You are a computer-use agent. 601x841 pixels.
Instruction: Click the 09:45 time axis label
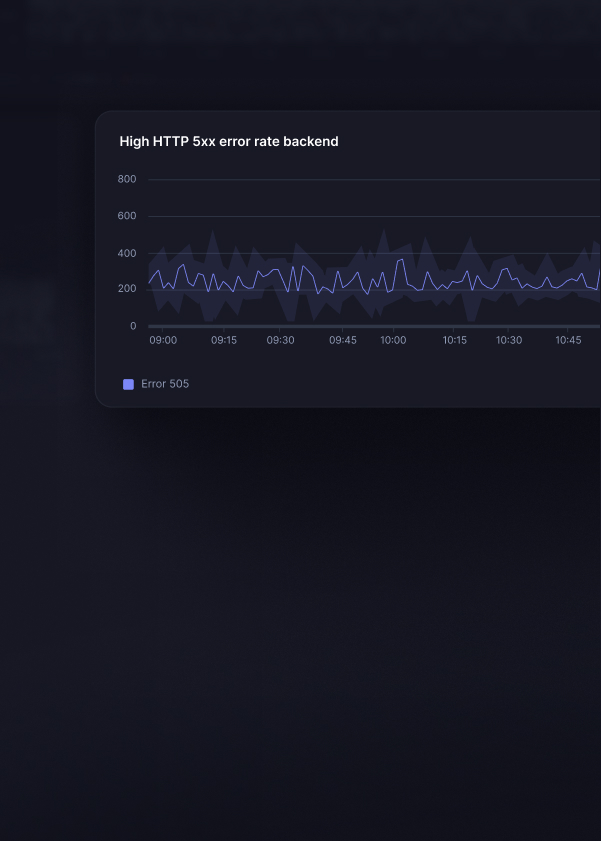343,340
